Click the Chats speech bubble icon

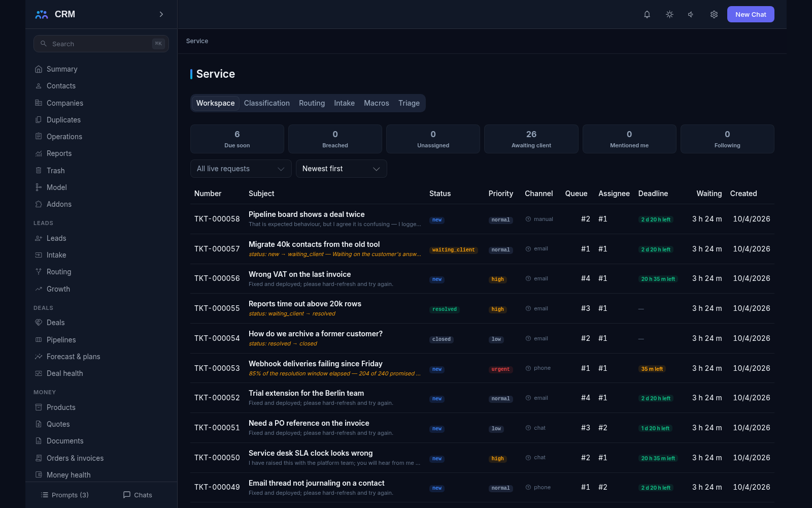coord(127,495)
